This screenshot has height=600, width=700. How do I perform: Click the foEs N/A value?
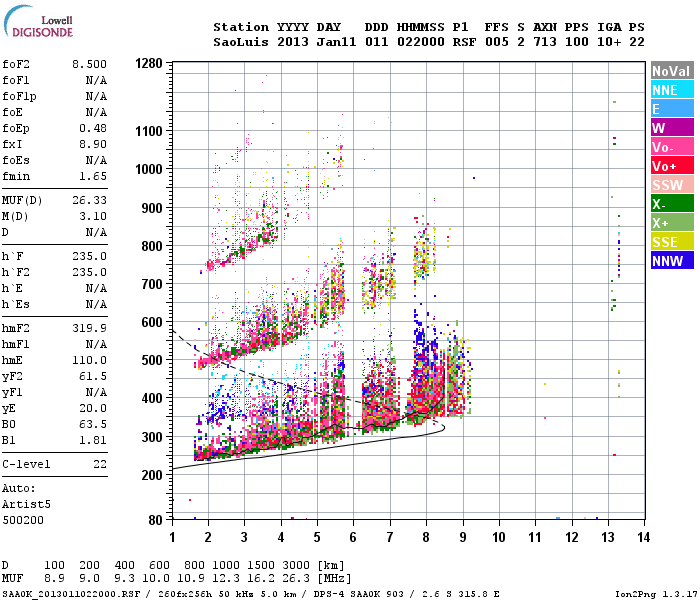click(96, 160)
